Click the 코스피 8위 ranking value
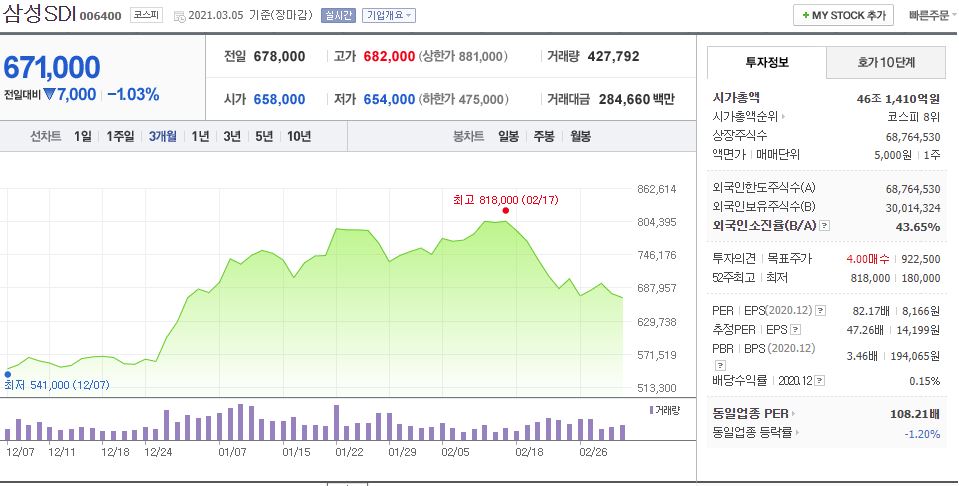Image resolution: width=959 pixels, height=486 pixels. [x=914, y=117]
